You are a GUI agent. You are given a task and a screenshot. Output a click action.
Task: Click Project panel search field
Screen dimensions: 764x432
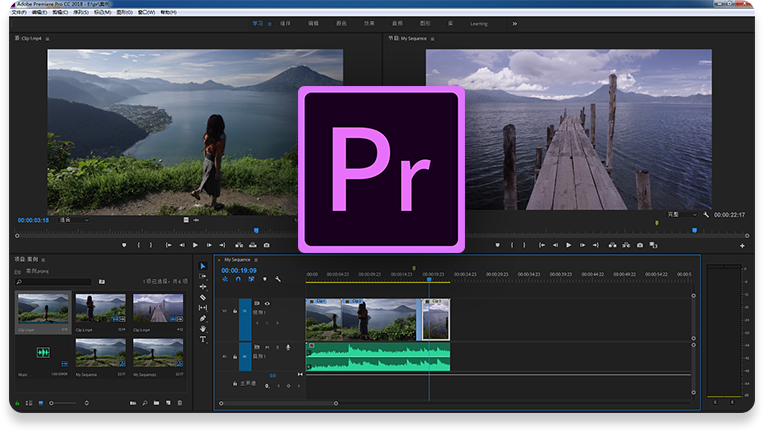(54, 282)
